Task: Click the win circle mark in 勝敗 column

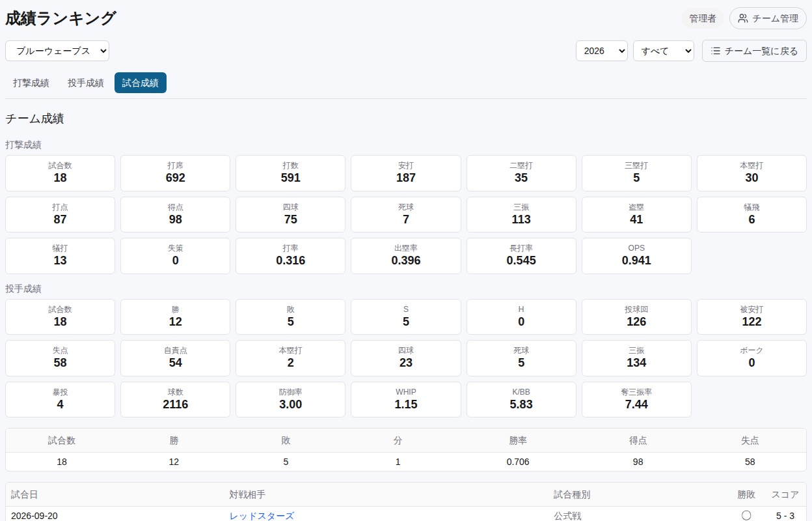Action: (746, 516)
